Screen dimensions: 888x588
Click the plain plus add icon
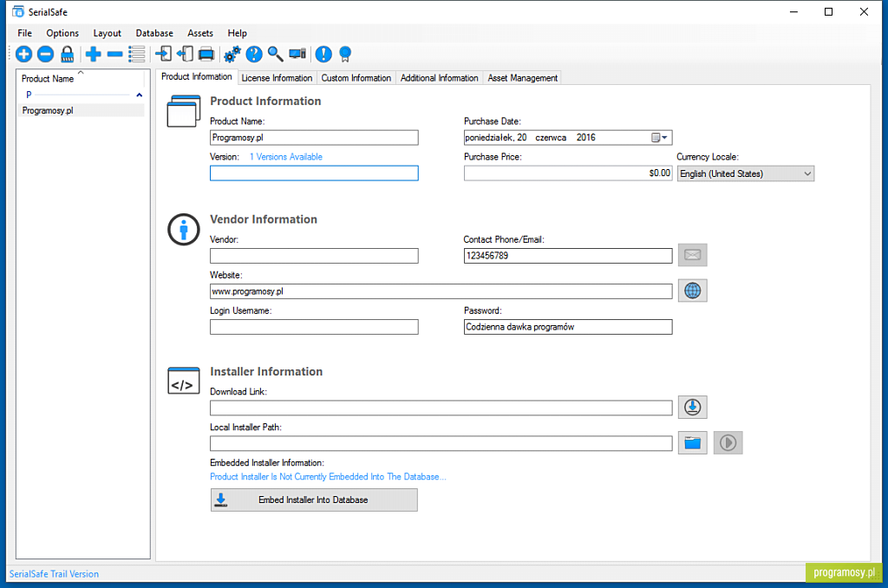tap(94, 55)
